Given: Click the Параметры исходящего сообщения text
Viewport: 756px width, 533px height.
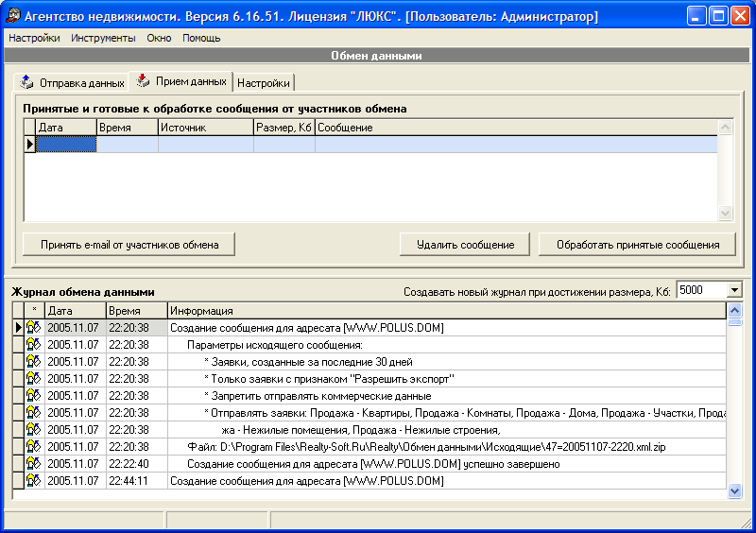Looking at the screenshot, I should (275, 345).
